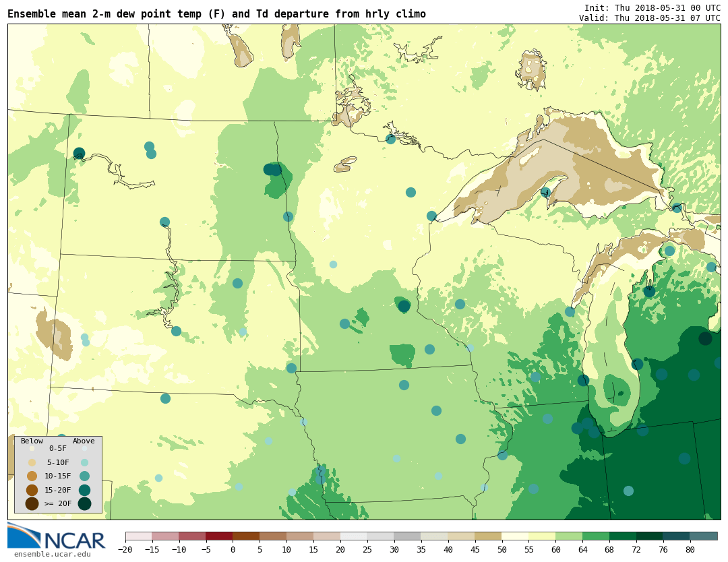Click the Above heading in the legend
The width and height of the screenshot is (728, 562).
coord(84,441)
